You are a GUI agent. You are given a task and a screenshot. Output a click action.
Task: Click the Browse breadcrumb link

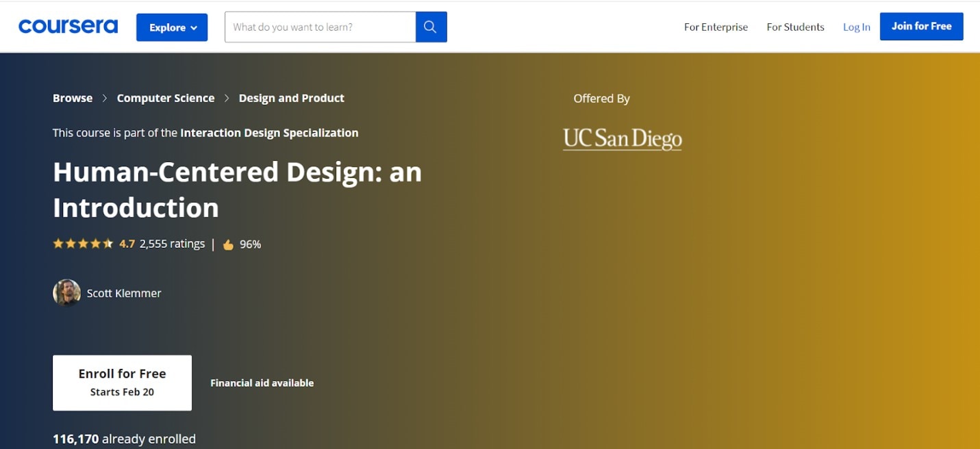[73, 99]
